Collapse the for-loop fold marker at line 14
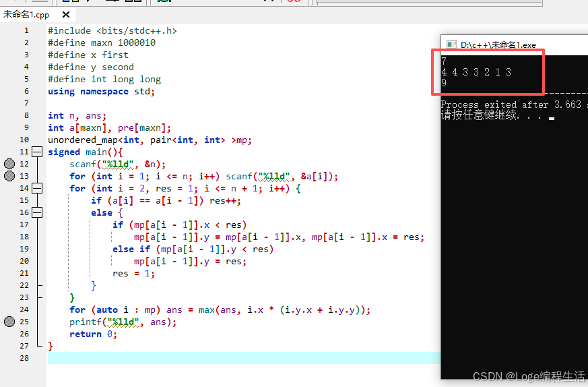 37,188
